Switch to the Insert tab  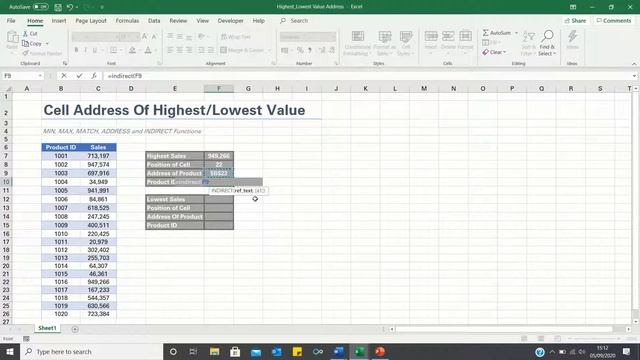pyautogui.click(x=59, y=20)
